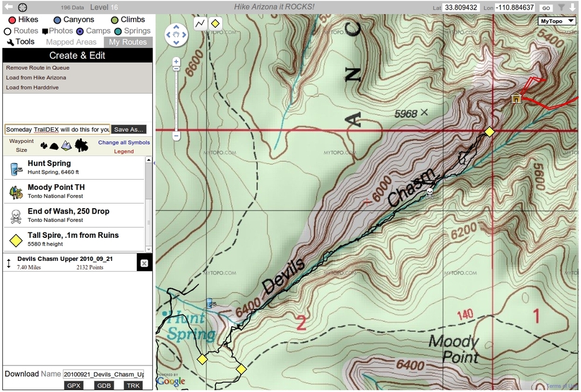
Task: Select the draw route line tool
Action: pyautogui.click(x=200, y=24)
